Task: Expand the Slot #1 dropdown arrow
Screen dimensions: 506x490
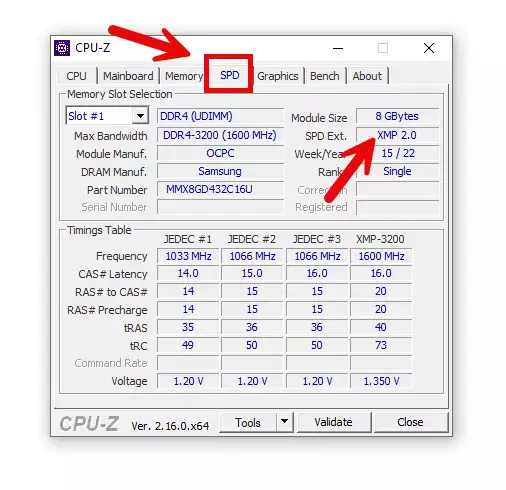Action: click(140, 116)
